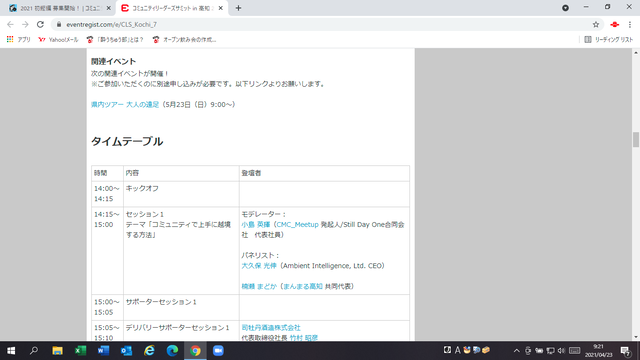Image resolution: width=640 pixels, height=360 pixels.
Task: Open the オープン飲み会の作成 bookmark
Action: (184, 40)
